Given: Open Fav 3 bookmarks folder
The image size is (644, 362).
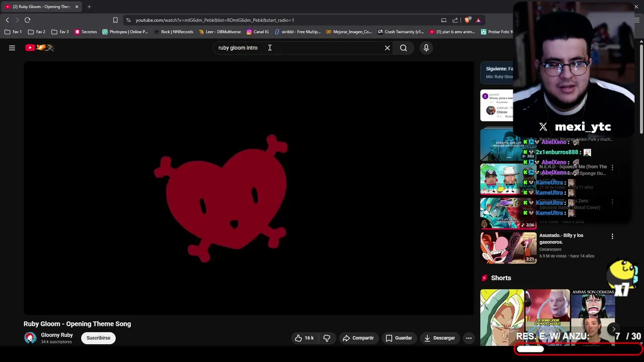Looking at the screenshot, I should pyautogui.click(x=60, y=32).
